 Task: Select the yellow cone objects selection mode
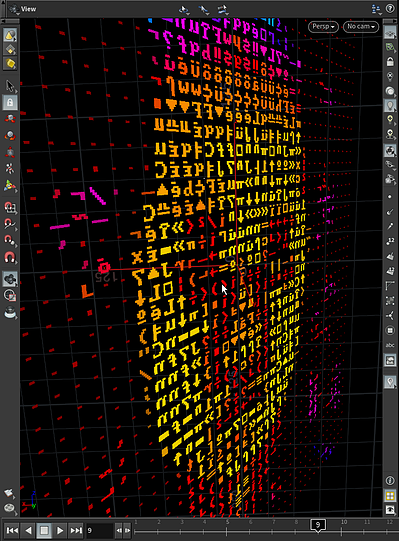point(10,35)
